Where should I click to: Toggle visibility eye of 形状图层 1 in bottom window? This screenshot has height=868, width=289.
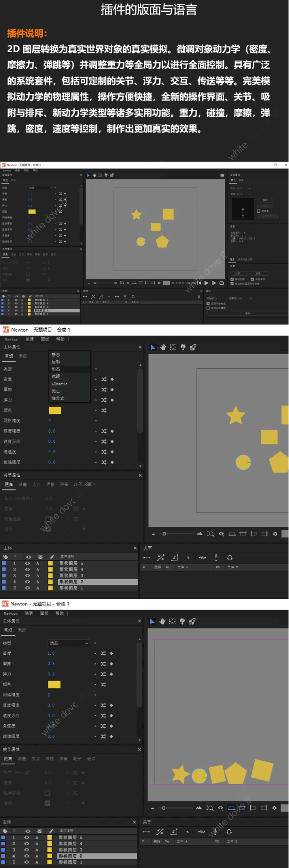tap(26, 862)
